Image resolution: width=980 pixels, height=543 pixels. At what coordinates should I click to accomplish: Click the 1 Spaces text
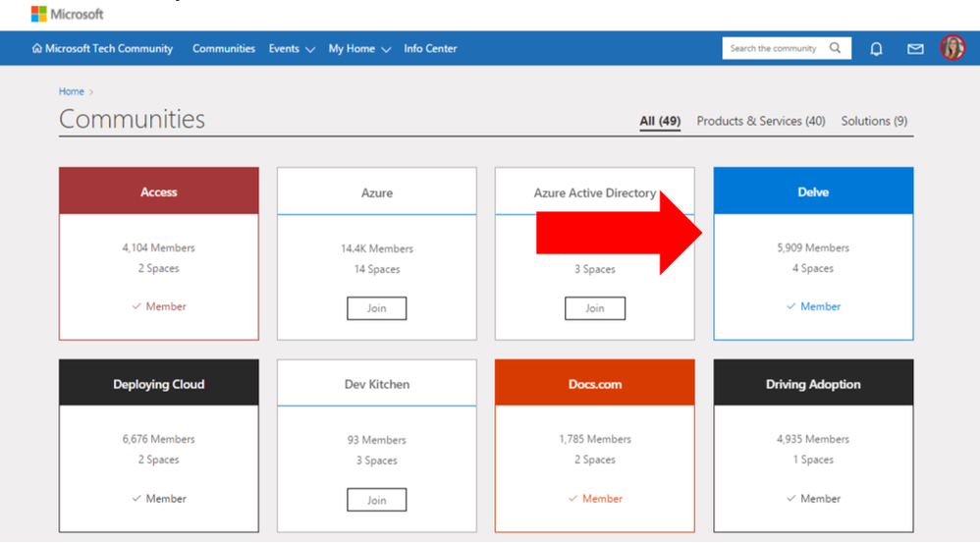point(813,460)
